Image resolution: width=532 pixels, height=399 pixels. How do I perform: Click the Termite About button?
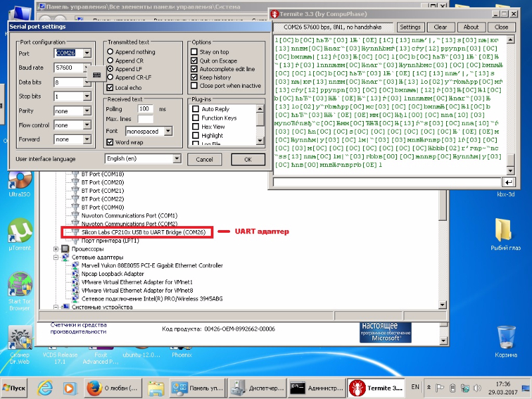471,27
